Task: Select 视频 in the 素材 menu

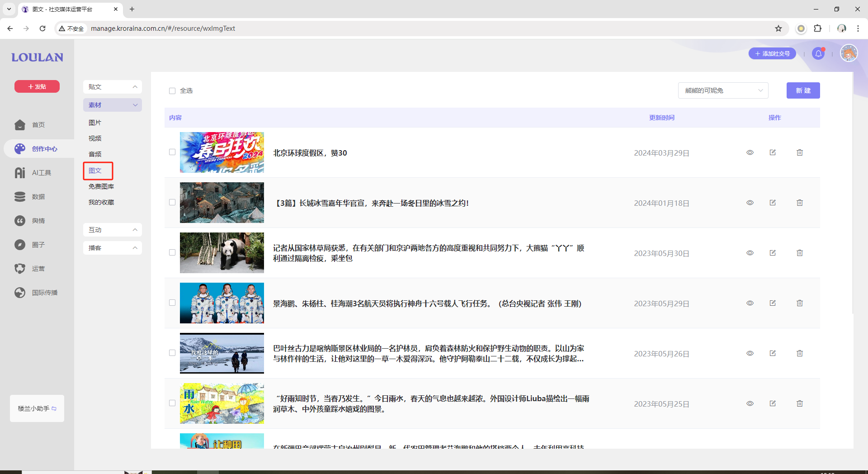Action: click(95, 138)
